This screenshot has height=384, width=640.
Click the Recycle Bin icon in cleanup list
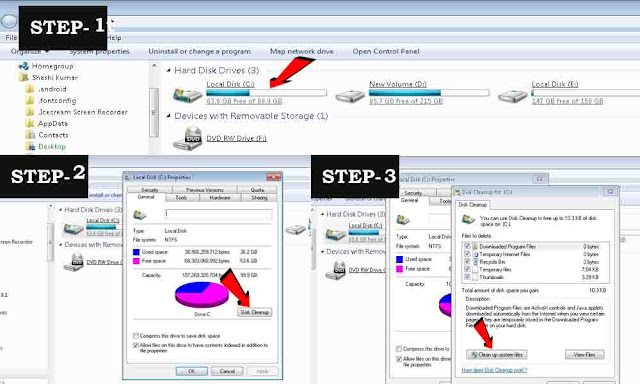click(x=475, y=262)
